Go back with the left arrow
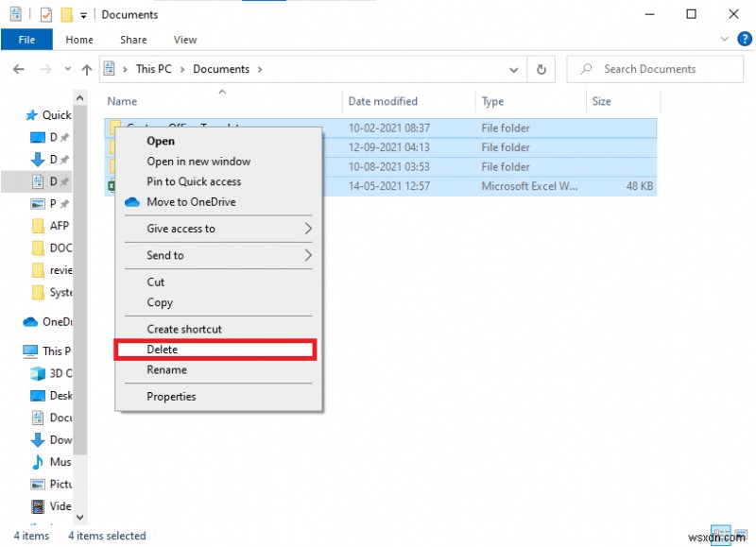This screenshot has height=547, width=756. tap(19, 69)
